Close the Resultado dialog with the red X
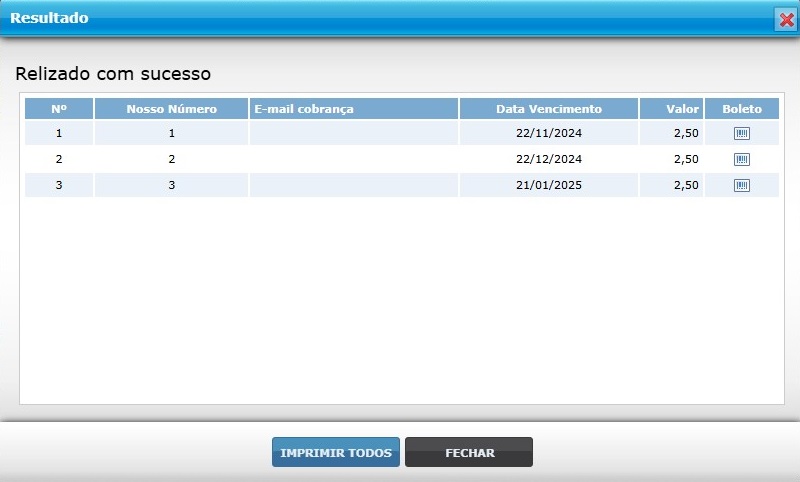The image size is (800, 482). click(786, 20)
